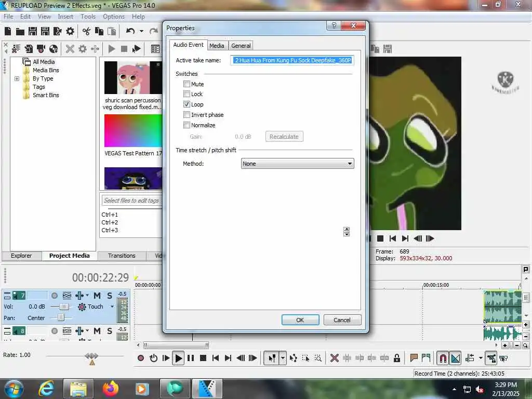Solo track 7 with the S button
The image size is (532, 399).
coord(110,296)
